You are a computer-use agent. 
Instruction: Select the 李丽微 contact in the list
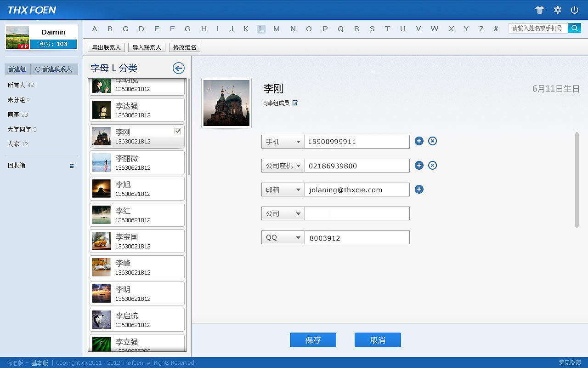(x=137, y=162)
